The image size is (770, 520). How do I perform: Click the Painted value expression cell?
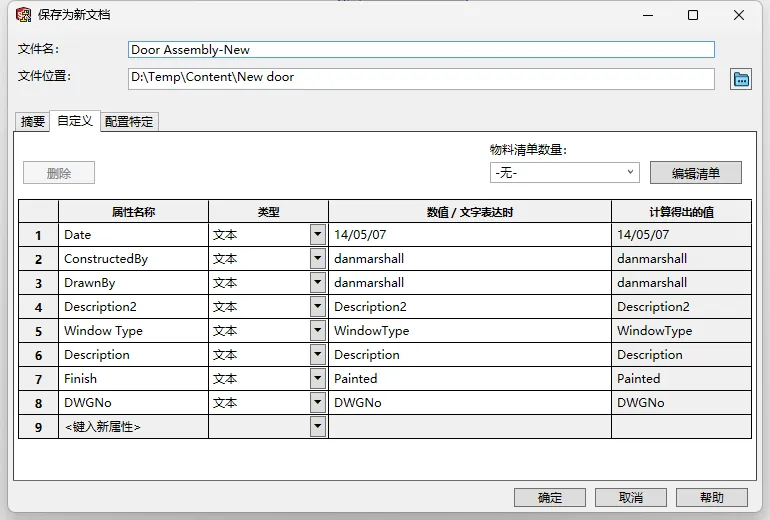click(x=470, y=379)
